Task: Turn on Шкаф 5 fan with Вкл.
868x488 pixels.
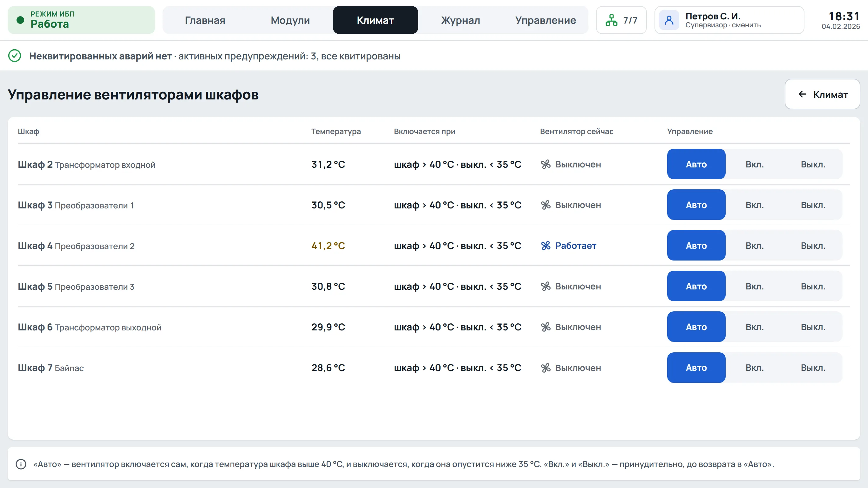Action: click(x=755, y=286)
